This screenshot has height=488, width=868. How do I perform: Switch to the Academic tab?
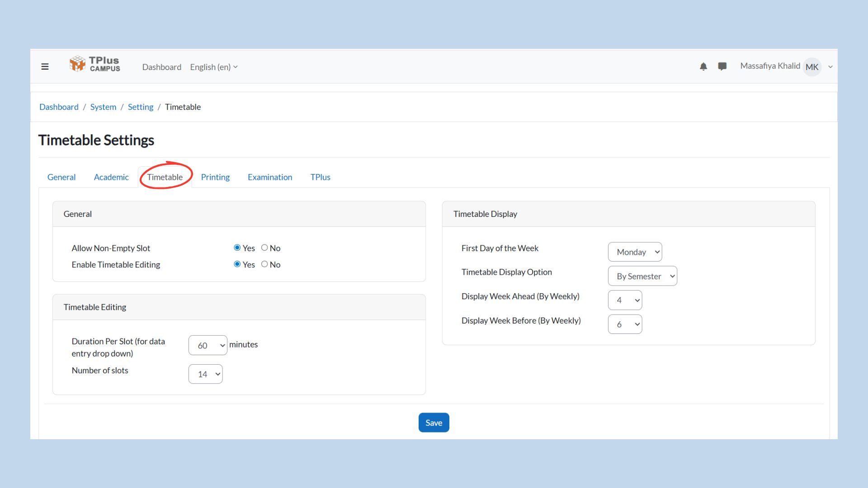coord(111,177)
